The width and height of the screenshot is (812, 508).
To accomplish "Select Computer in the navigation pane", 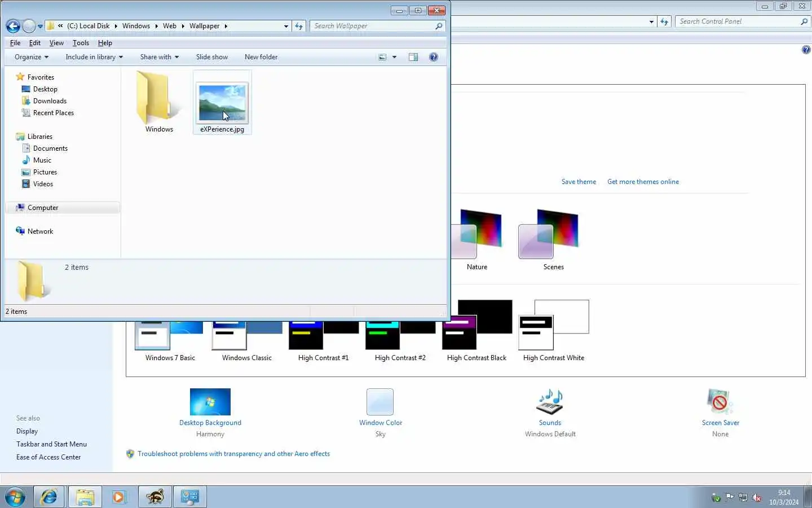I will [43, 208].
